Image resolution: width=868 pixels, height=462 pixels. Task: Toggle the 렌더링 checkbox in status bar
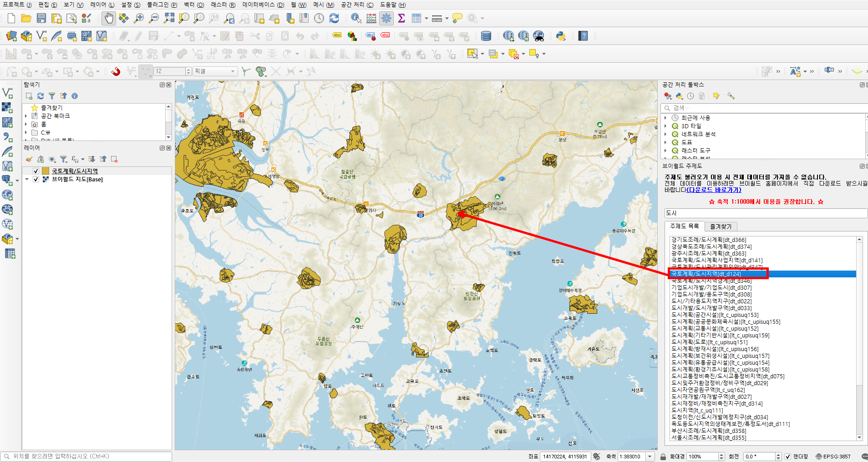pyautogui.click(x=788, y=457)
